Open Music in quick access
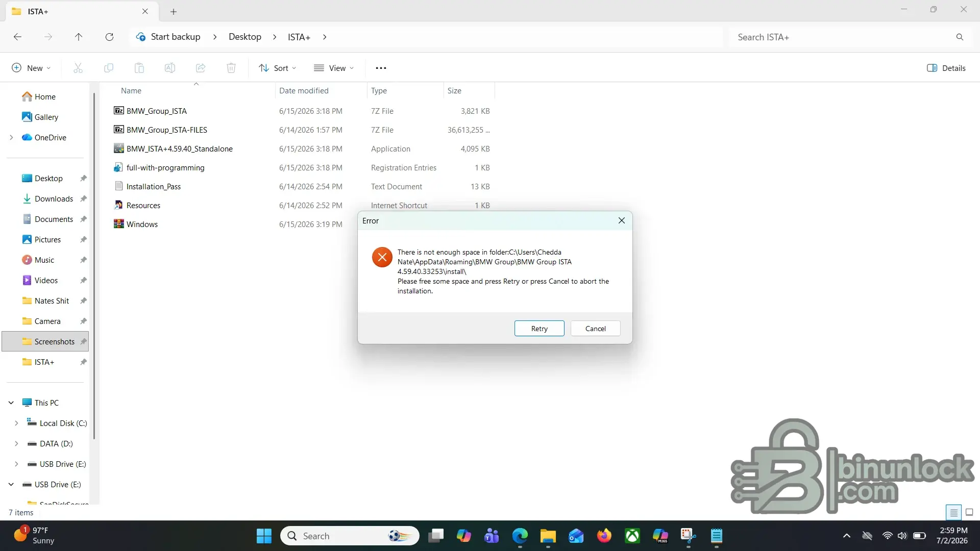This screenshot has height=551, width=980. [44, 260]
